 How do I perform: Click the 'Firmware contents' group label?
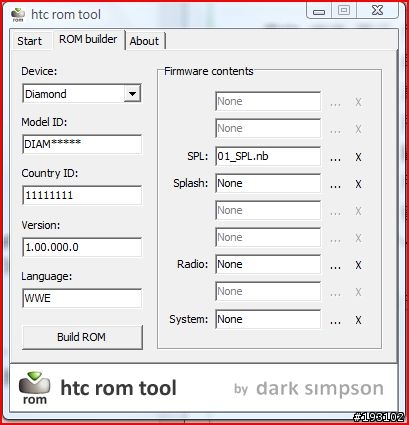209,71
